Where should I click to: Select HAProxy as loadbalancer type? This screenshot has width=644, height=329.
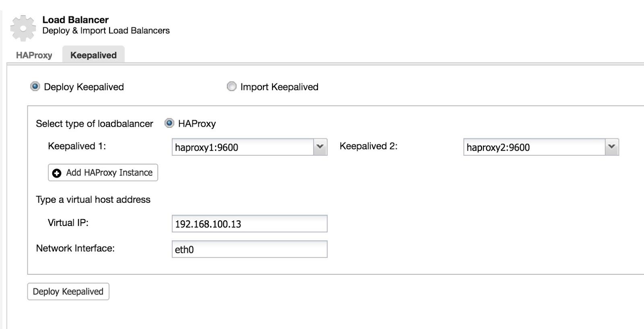click(x=169, y=123)
